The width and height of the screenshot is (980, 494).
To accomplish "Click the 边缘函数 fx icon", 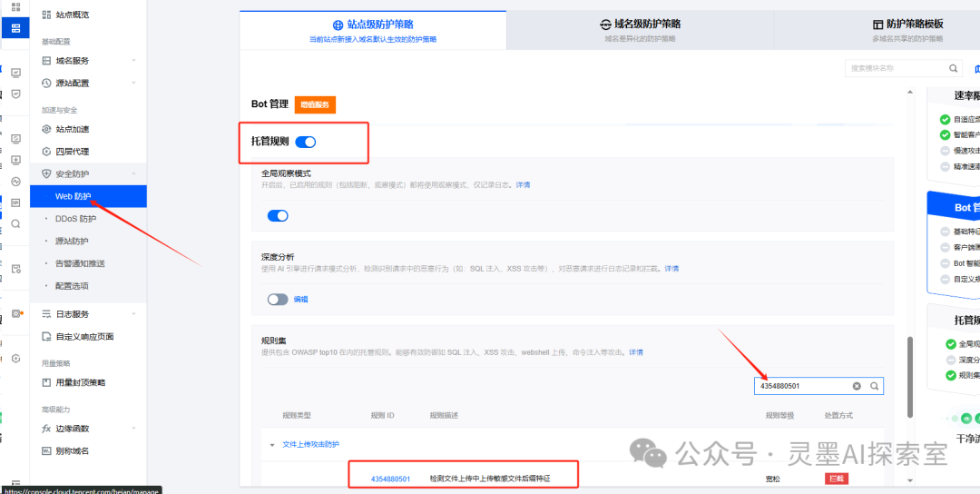I will 46,429.
